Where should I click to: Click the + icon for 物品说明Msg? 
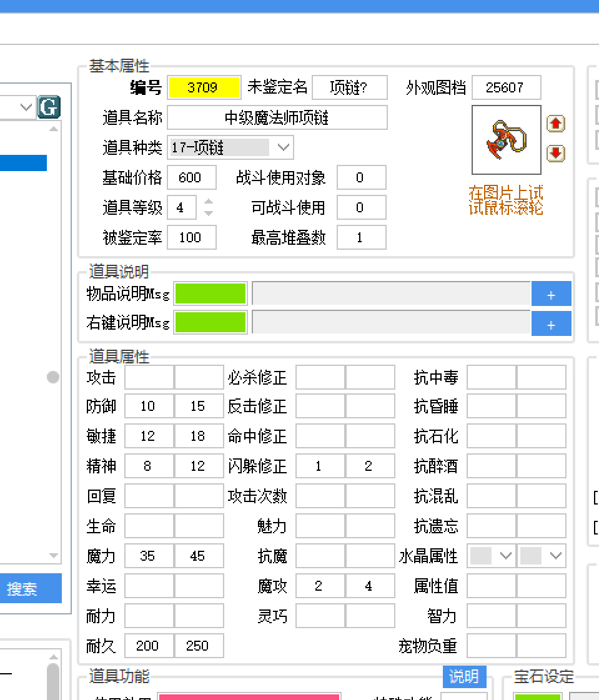552,293
